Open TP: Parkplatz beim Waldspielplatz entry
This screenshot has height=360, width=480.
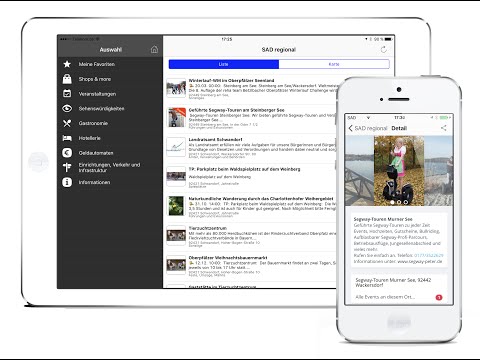click(x=244, y=169)
